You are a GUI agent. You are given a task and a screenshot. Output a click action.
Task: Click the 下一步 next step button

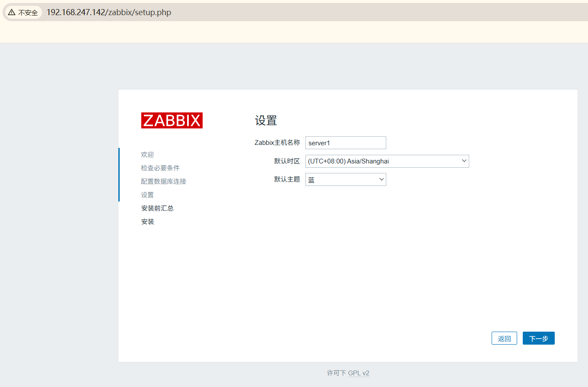pos(538,338)
